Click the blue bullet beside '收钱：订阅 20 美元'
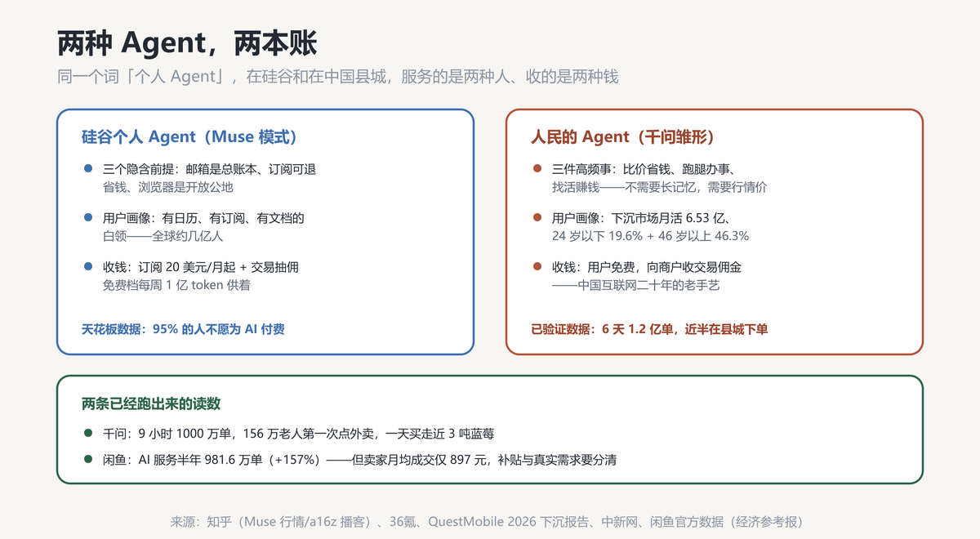Screen dimensions: 980x539 [87, 267]
